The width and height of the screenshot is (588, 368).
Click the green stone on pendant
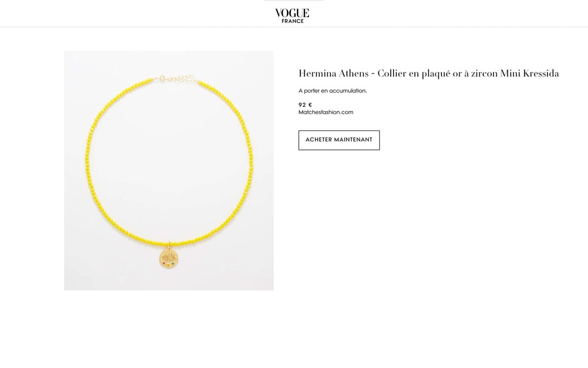click(173, 264)
